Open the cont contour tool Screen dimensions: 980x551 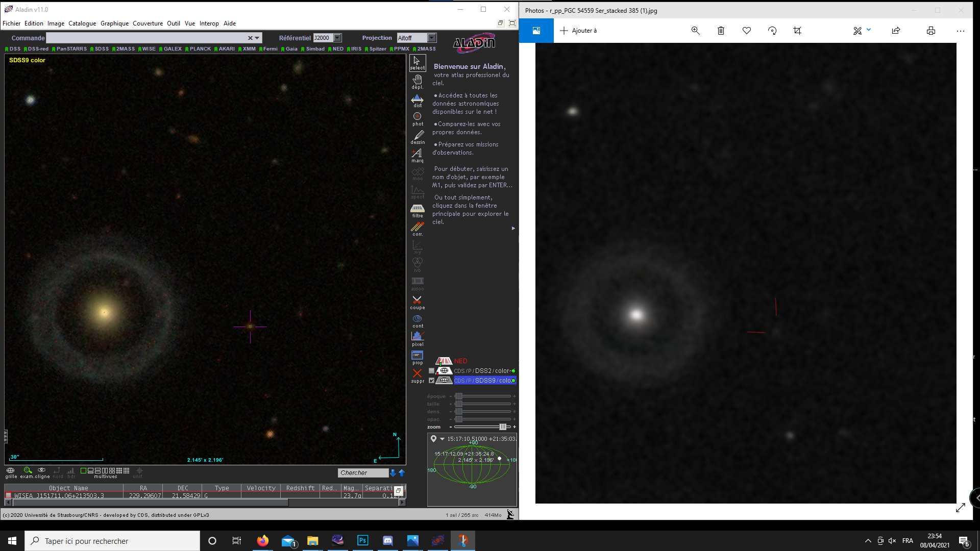[x=417, y=321]
